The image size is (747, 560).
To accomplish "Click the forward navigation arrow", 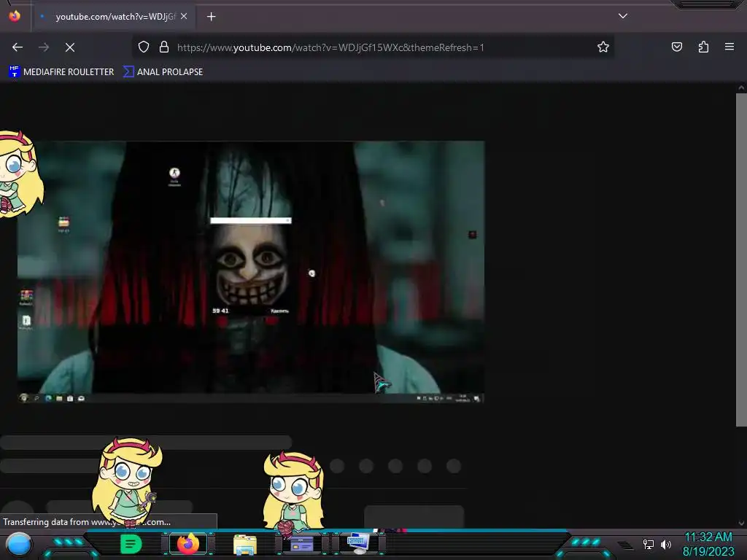I will point(44,47).
